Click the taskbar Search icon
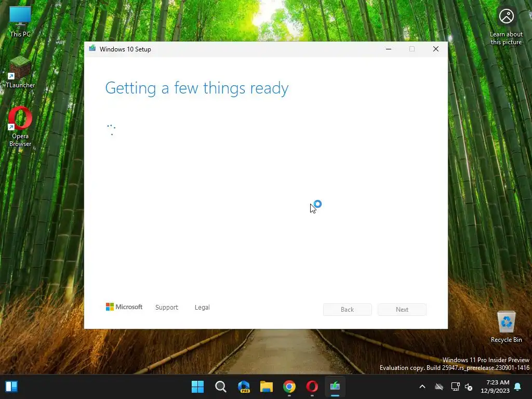Screen dimensions: 532x399 220,387
